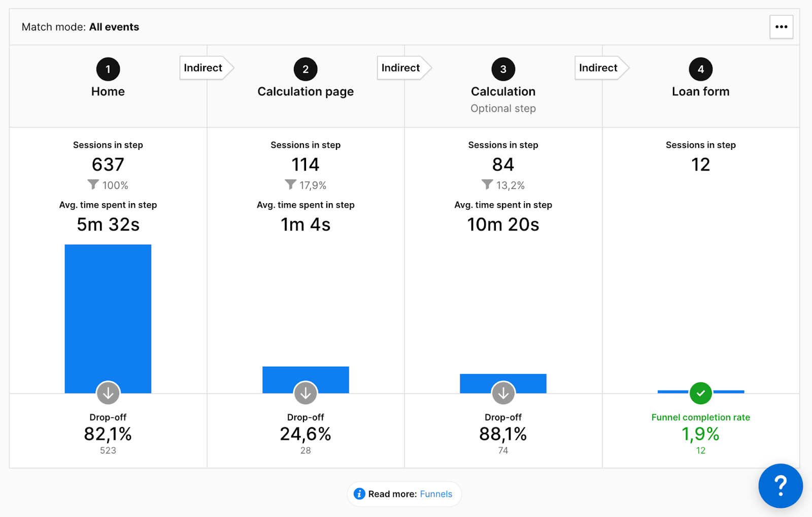Select step 3 numbered circle
The image size is (812, 517).
coord(503,70)
